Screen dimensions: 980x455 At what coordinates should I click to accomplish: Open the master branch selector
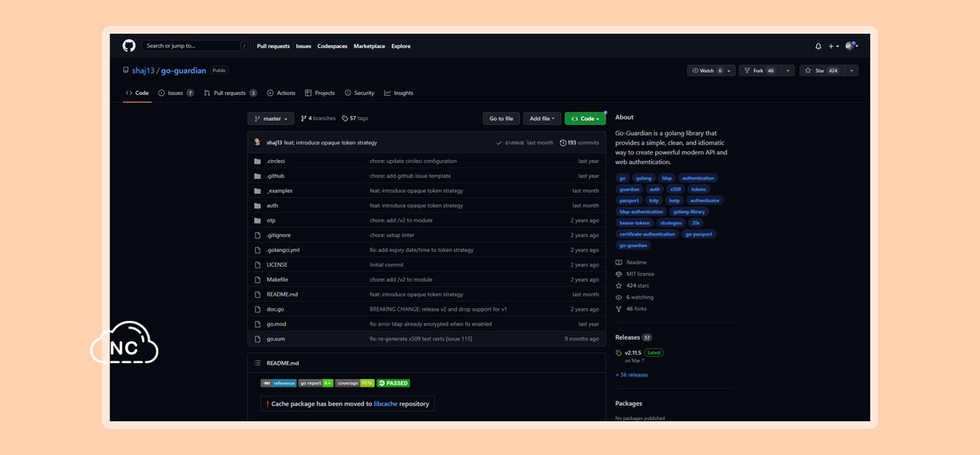(x=270, y=118)
